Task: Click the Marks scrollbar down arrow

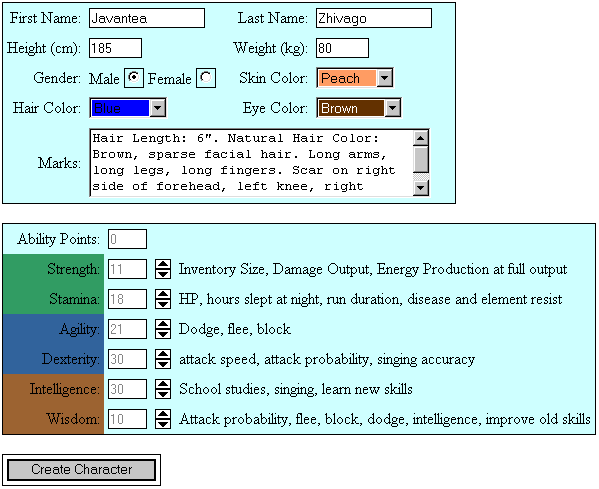Action: coord(421,188)
